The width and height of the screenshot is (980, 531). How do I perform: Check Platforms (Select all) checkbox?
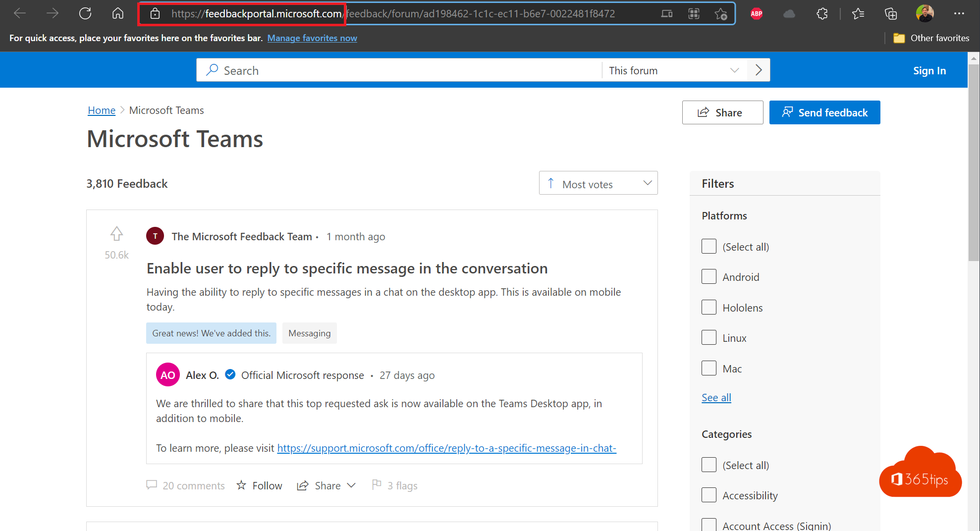(x=709, y=246)
